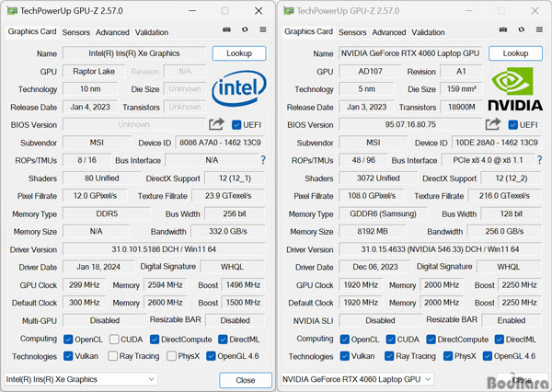Click the AD107 GPU value

(371, 71)
